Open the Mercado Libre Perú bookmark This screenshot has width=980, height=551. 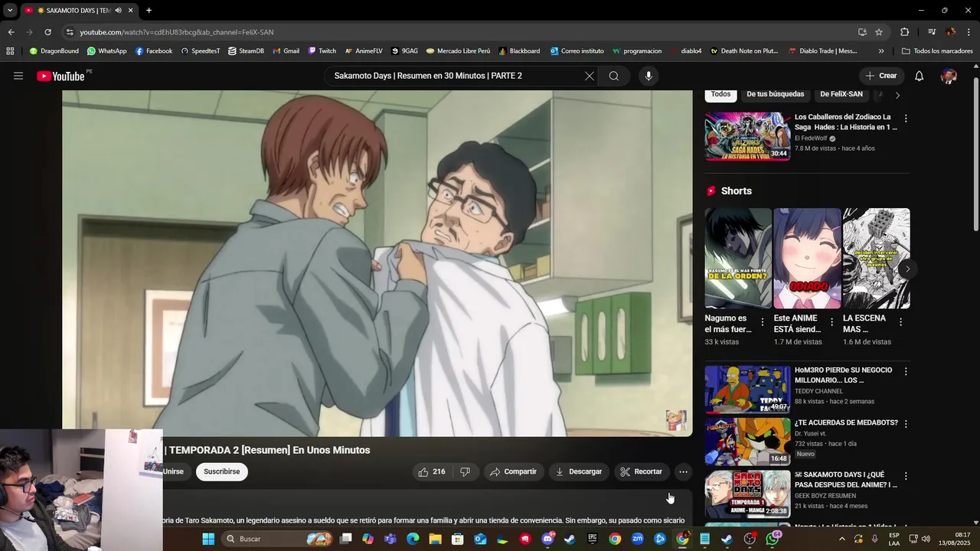click(458, 51)
